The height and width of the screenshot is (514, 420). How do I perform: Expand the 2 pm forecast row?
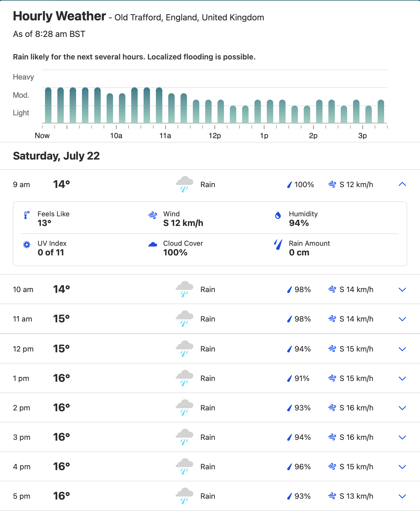[402, 408]
